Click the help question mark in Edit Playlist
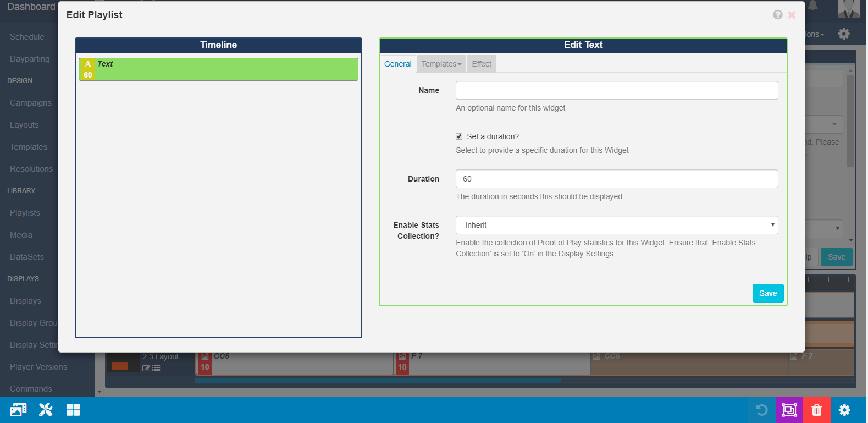 click(x=777, y=15)
